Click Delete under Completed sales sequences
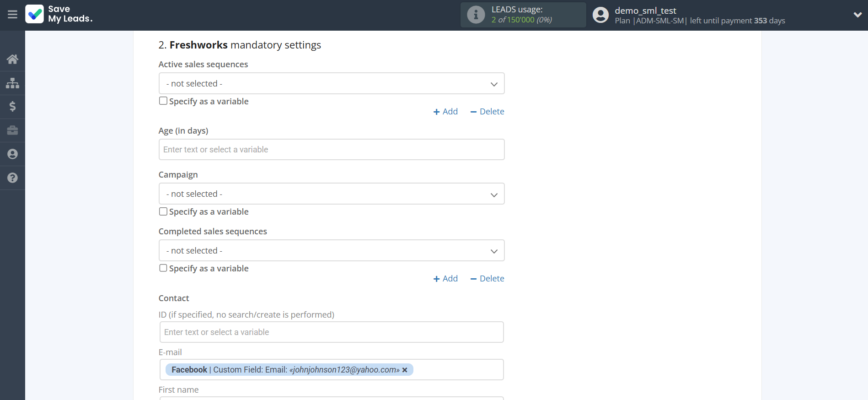The width and height of the screenshot is (868, 400). (487, 279)
